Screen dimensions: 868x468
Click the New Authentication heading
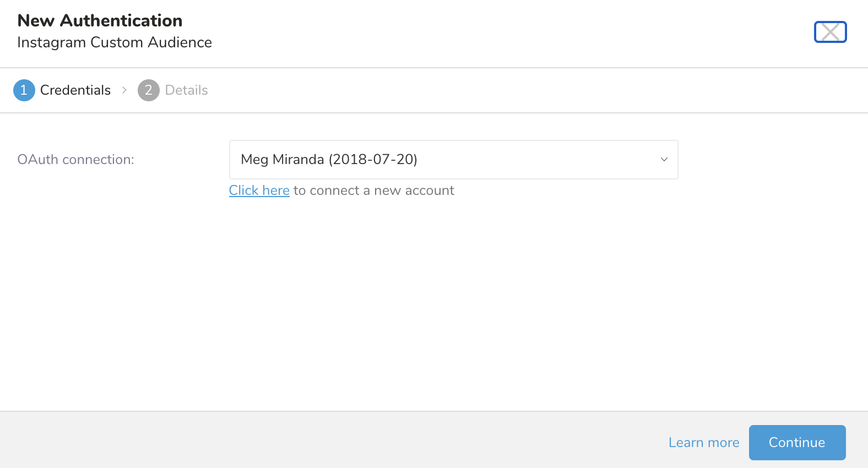pos(100,21)
